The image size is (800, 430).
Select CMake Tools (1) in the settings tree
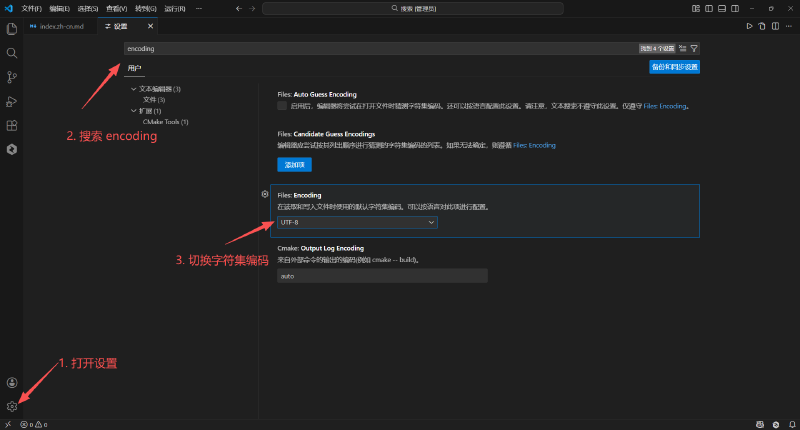[165, 122]
